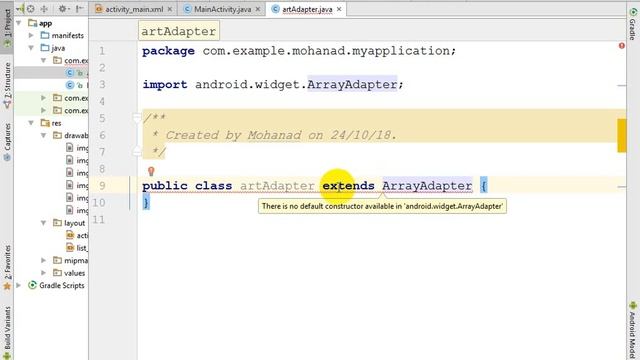The image size is (640, 360).
Task: Toggle the Captures tool window
Action: tap(7, 141)
